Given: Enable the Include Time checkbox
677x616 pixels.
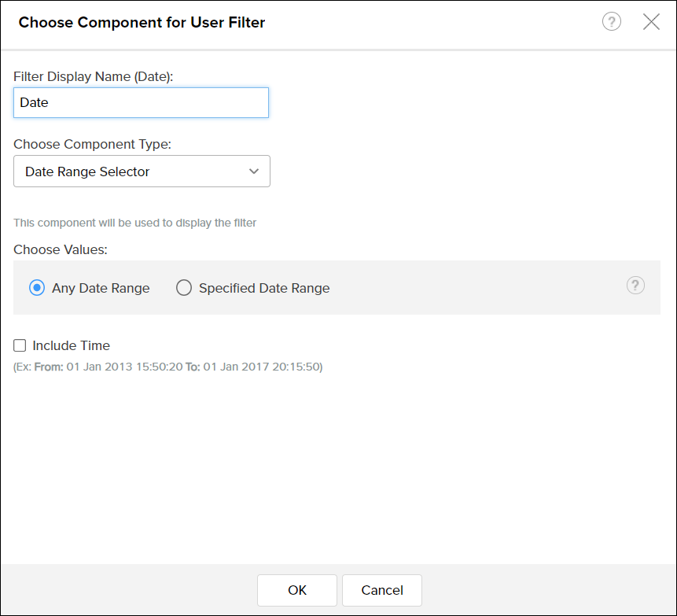Looking at the screenshot, I should coord(20,345).
